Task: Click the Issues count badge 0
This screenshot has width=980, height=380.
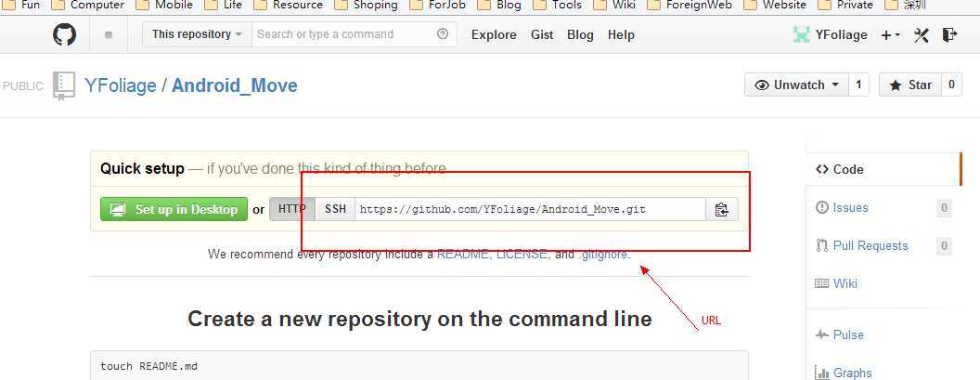Action: [944, 208]
